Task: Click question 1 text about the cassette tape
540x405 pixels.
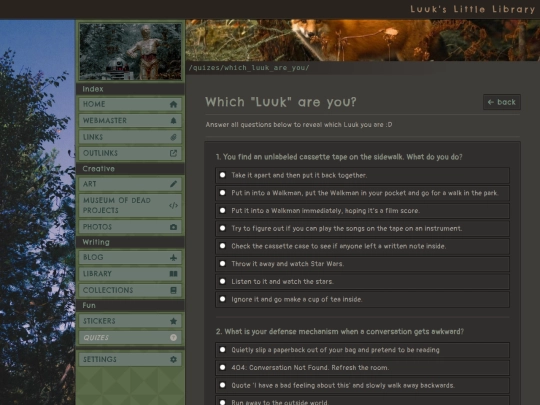Action: coord(339,157)
